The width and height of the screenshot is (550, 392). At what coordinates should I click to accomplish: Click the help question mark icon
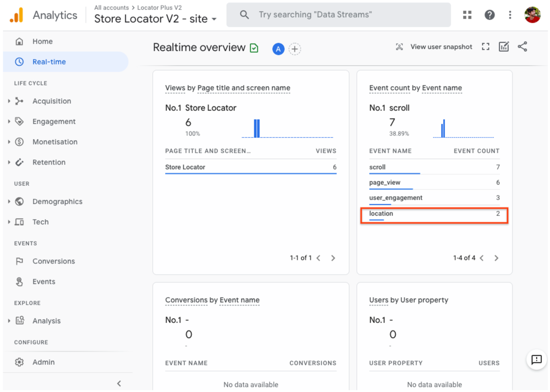pos(489,15)
